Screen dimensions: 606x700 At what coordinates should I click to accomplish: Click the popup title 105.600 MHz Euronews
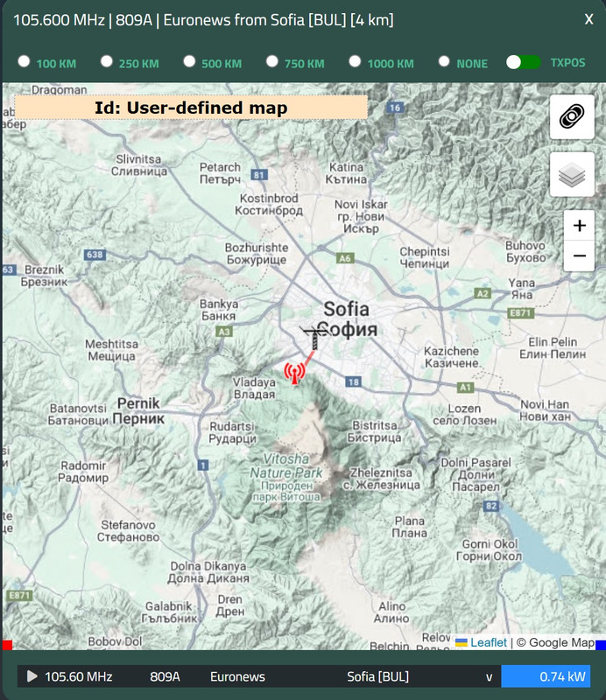click(x=203, y=20)
